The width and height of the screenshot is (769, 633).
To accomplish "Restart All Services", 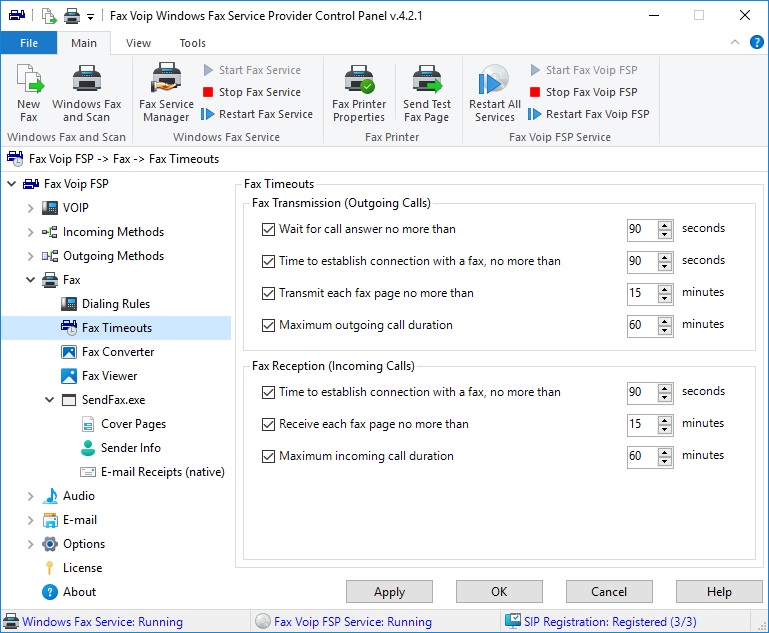I will point(494,93).
